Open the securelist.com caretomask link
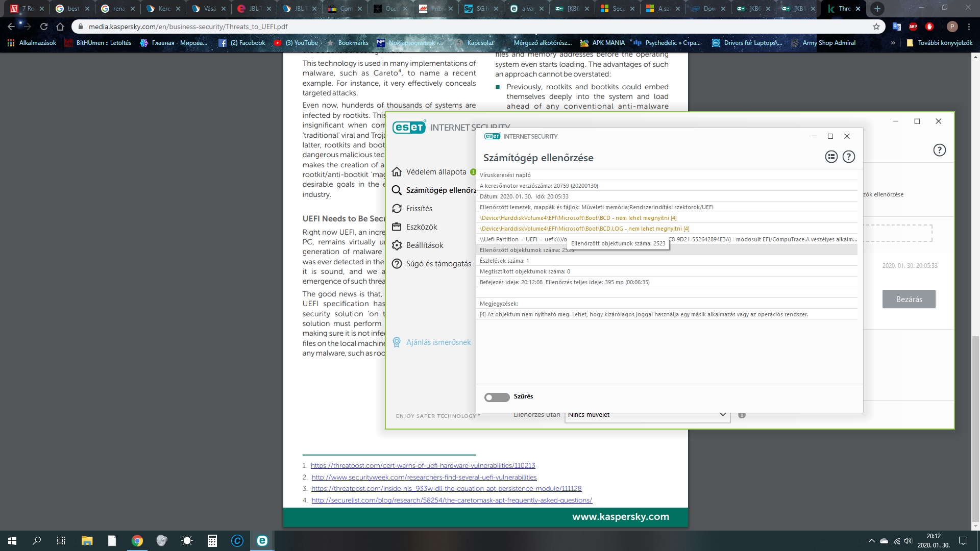 [x=451, y=500]
